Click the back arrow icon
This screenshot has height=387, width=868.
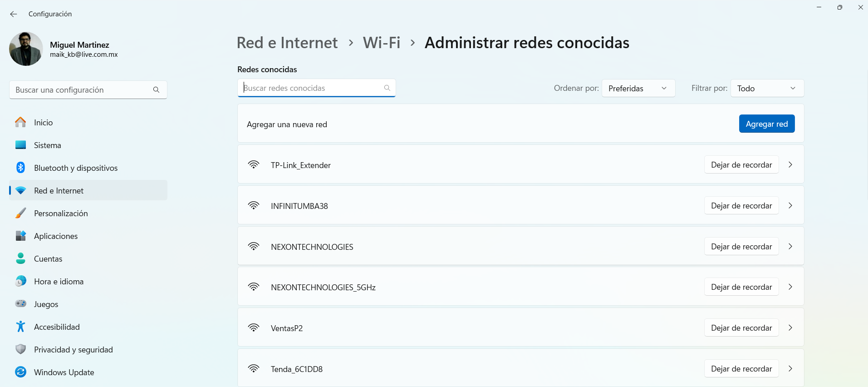click(14, 14)
